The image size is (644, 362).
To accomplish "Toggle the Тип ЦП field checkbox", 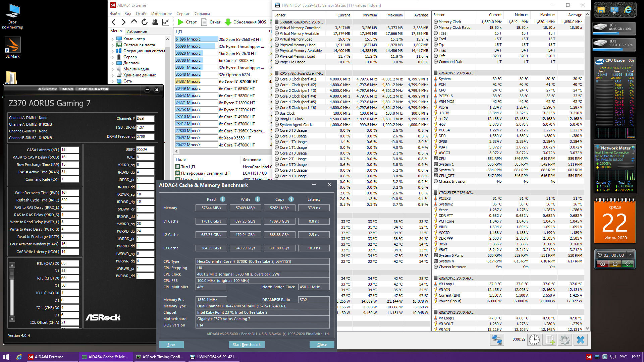I will tap(178, 167).
